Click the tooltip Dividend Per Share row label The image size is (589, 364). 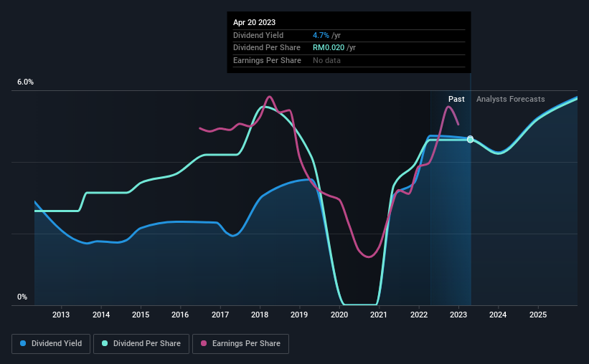267,48
